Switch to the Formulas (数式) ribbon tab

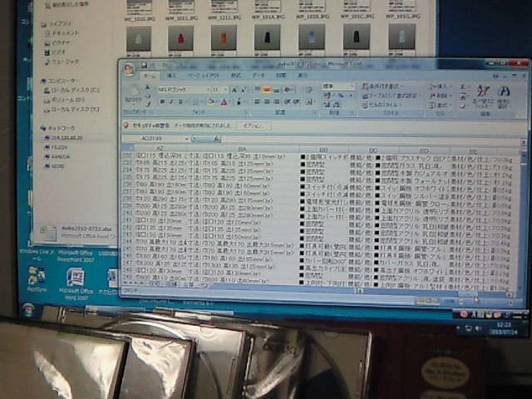(236, 76)
